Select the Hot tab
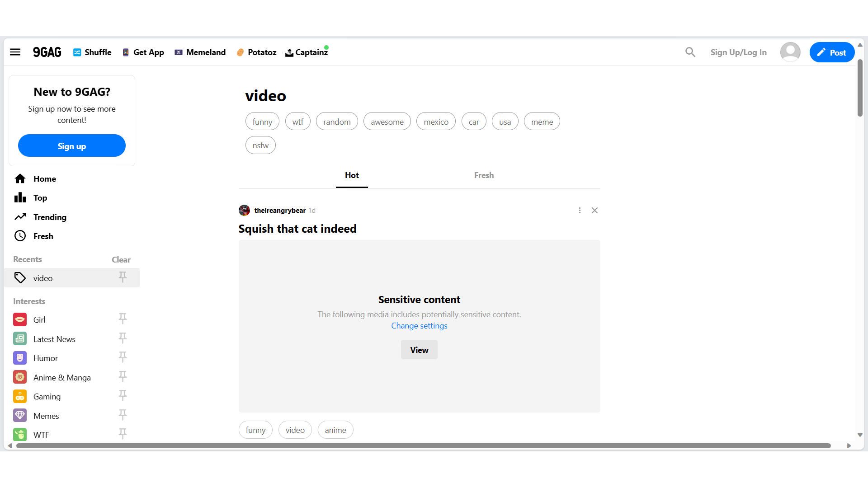 (x=352, y=175)
